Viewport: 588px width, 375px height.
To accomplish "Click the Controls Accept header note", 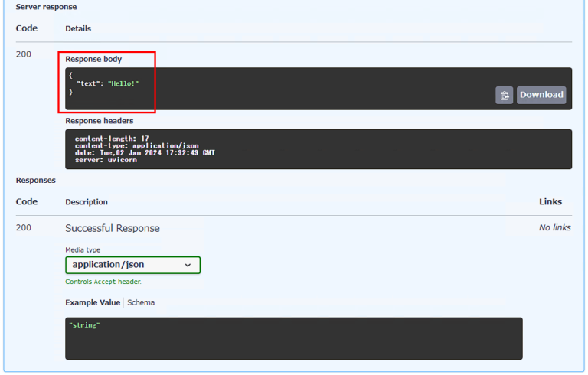I will coord(103,282).
